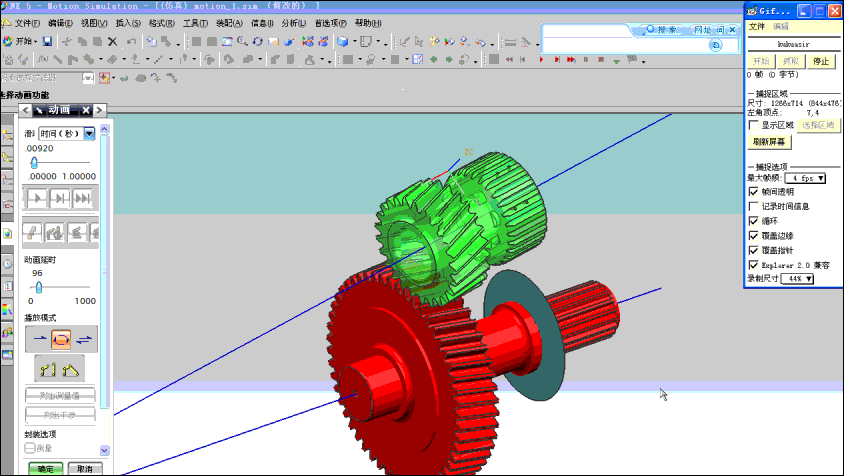Open the 文件(F) menu
Image resolution: width=844 pixels, height=476 pixels.
[27, 23]
